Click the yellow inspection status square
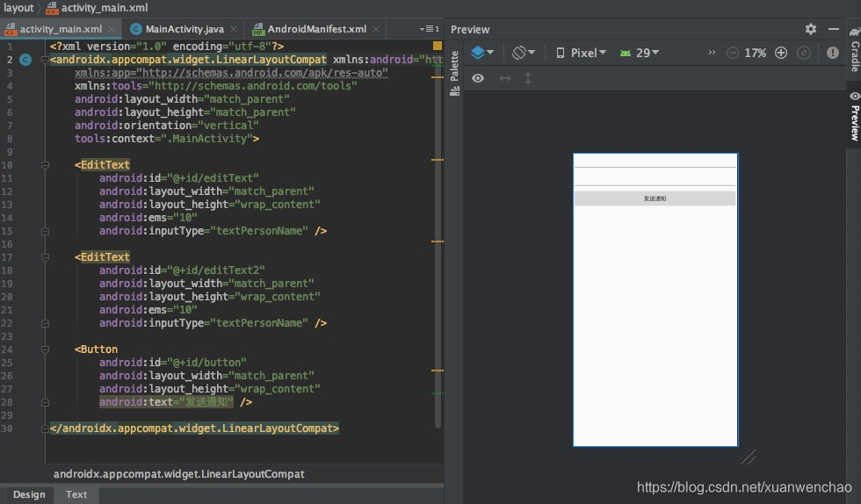Screen dimensions: 861x504 tap(438, 46)
